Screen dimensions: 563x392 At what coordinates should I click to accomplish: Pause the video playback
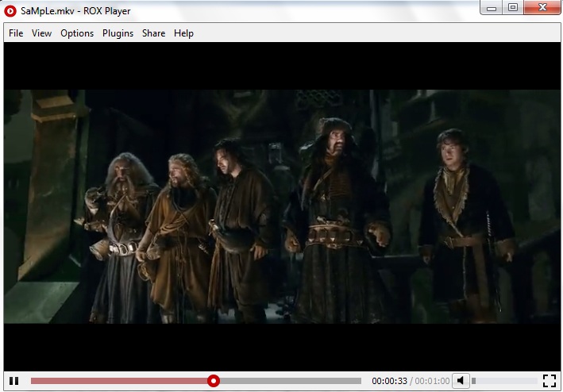point(14,381)
